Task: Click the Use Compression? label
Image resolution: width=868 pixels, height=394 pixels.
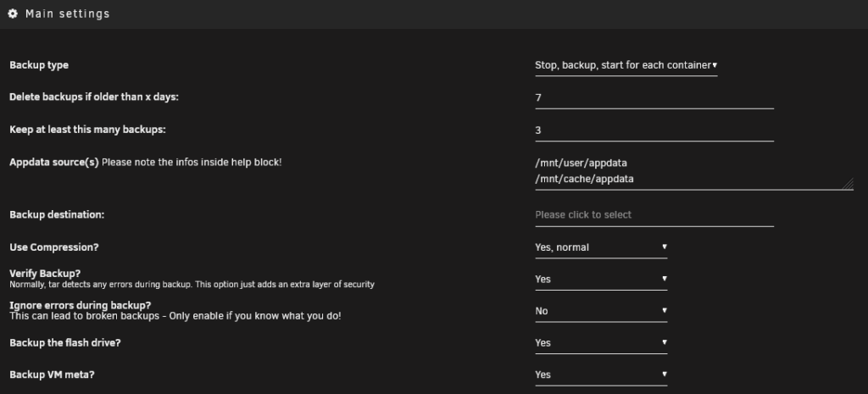Action: pyautogui.click(x=54, y=247)
